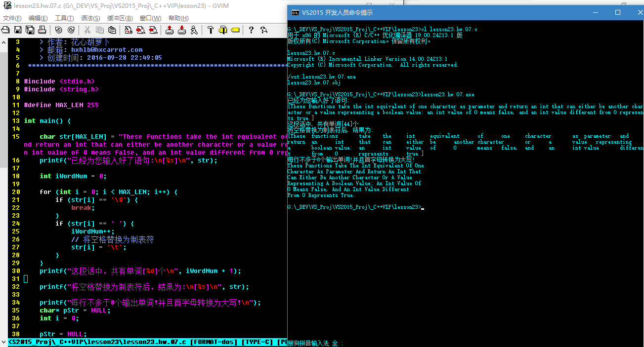Click the Save All toolbar icon
Viewport: 644px width, 347px height.
(x=30, y=30)
